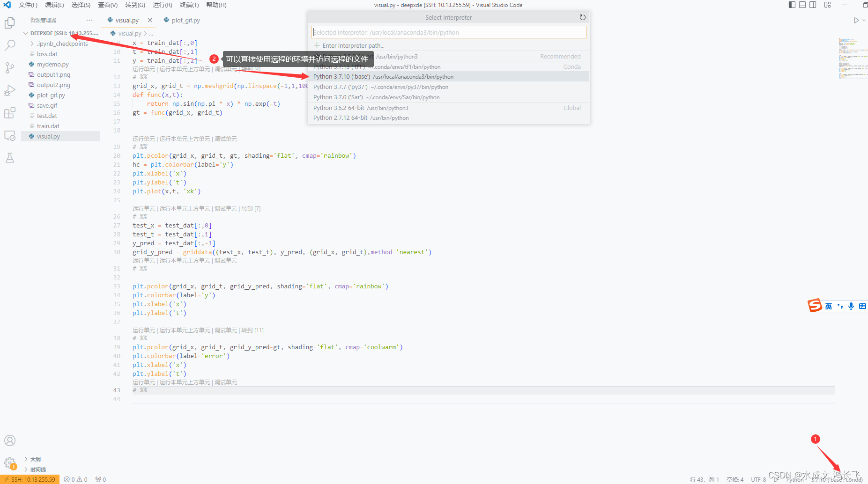Click the VS Code logo icon
The height and width of the screenshot is (484, 868).
[7, 5]
